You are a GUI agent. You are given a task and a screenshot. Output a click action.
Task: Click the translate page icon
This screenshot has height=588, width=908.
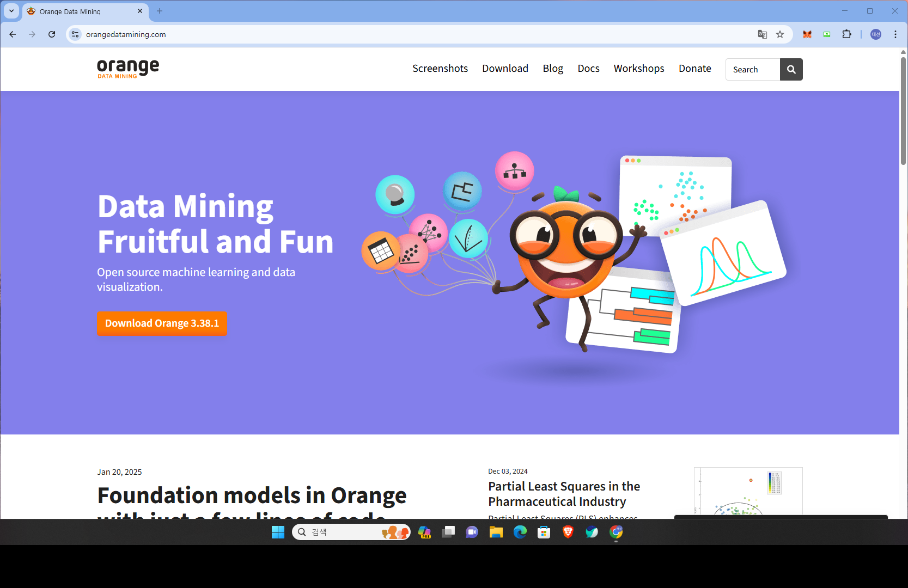click(x=763, y=34)
